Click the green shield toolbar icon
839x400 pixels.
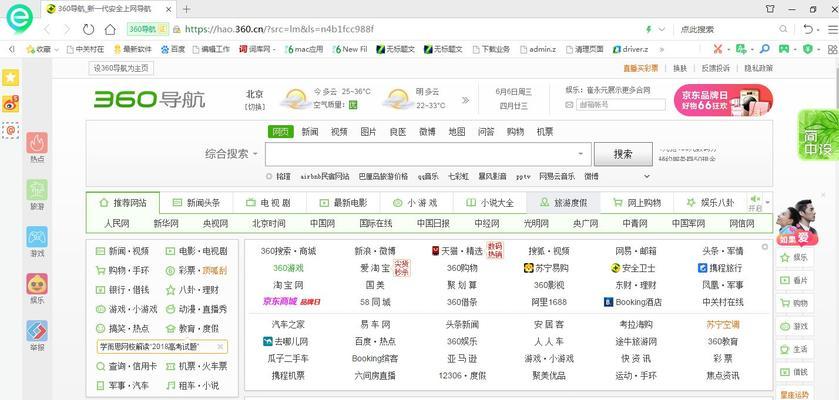[x=807, y=49]
